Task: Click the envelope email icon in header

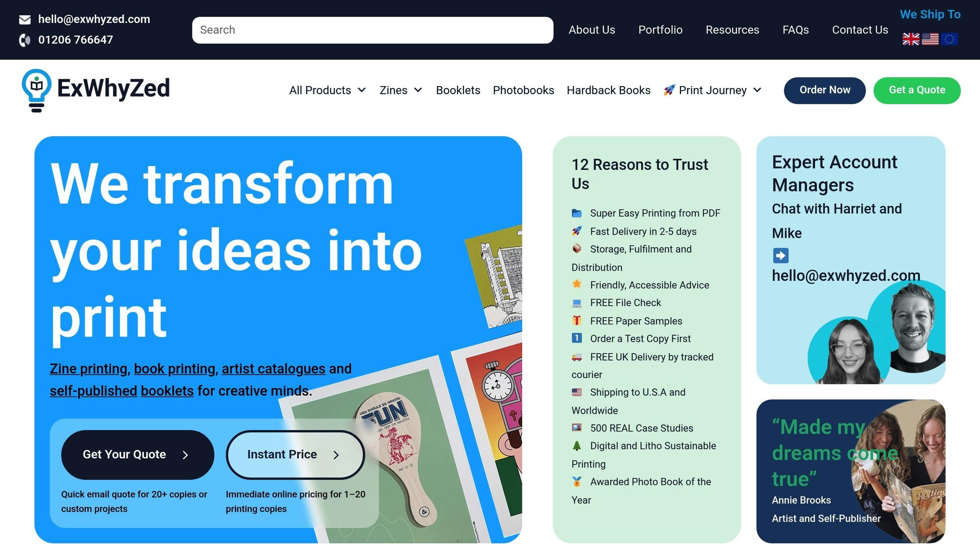Action: click(x=25, y=20)
